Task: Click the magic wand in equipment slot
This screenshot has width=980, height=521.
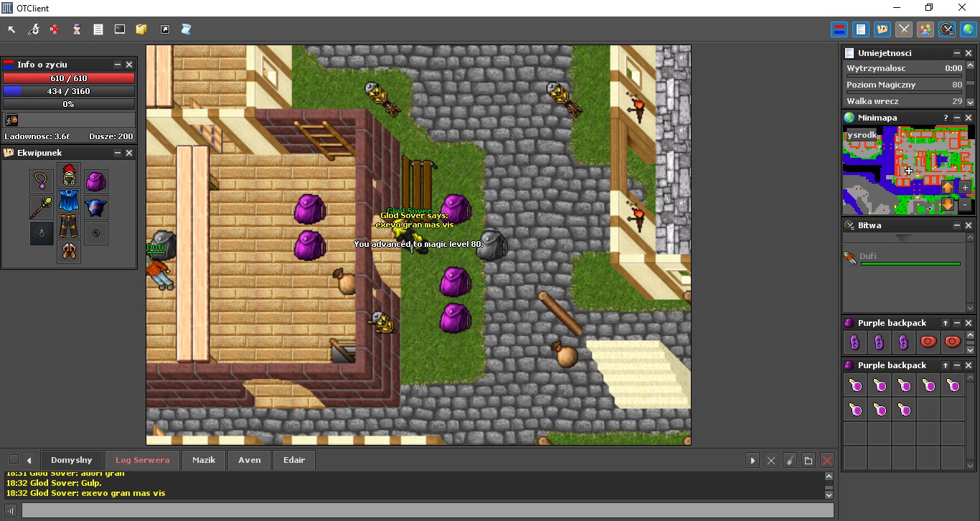Action: [42, 207]
